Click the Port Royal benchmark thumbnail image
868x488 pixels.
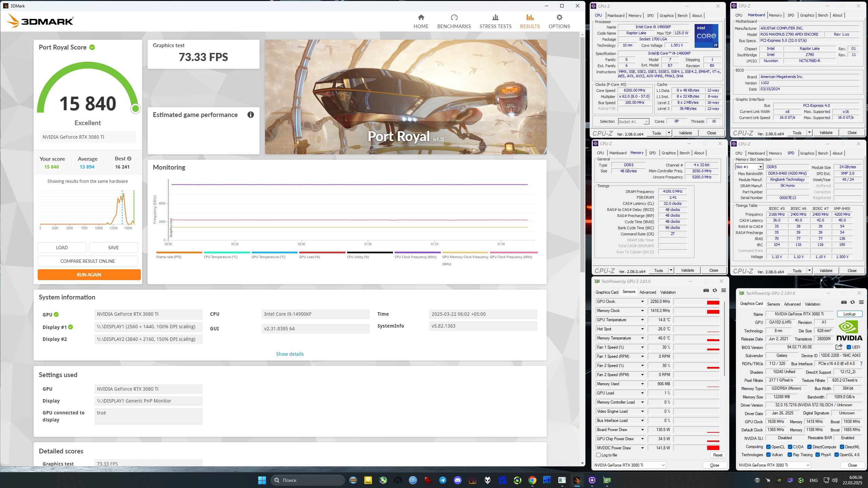pos(406,97)
